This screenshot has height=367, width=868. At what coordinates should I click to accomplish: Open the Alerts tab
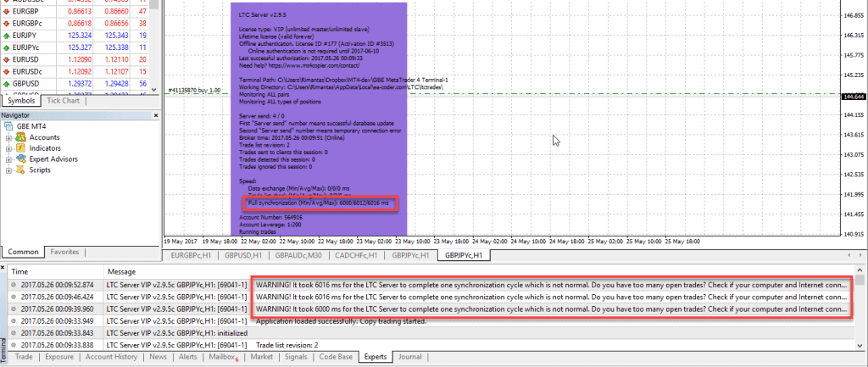188,357
